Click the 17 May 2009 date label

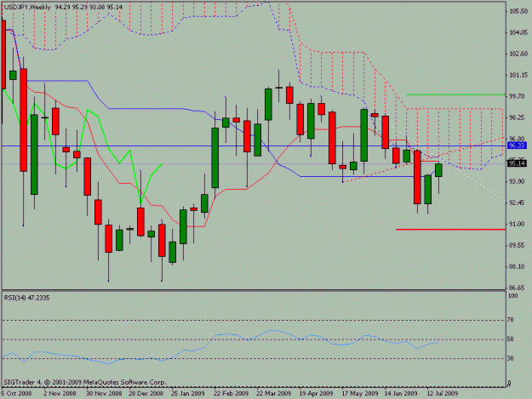tap(360, 393)
